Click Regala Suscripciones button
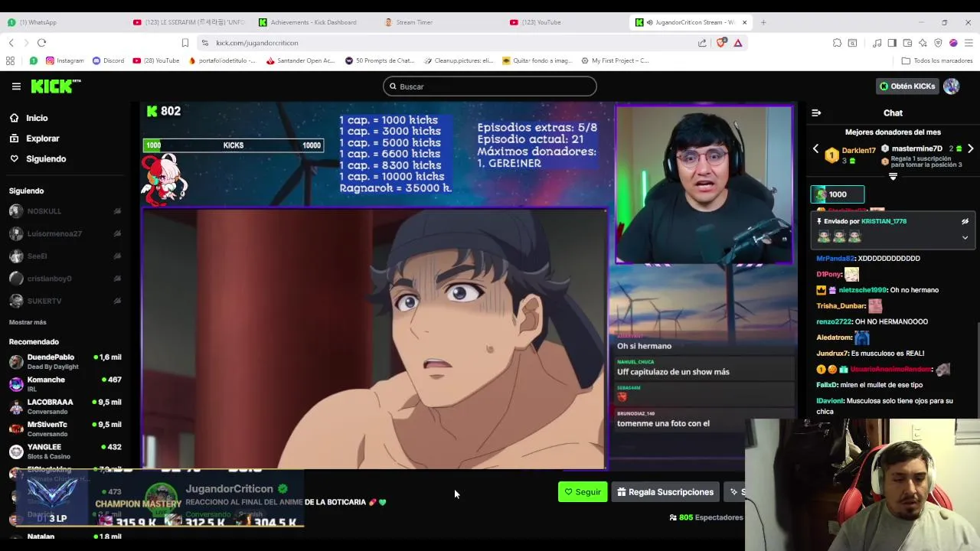Viewport: 980px width, 551px height. tap(665, 492)
